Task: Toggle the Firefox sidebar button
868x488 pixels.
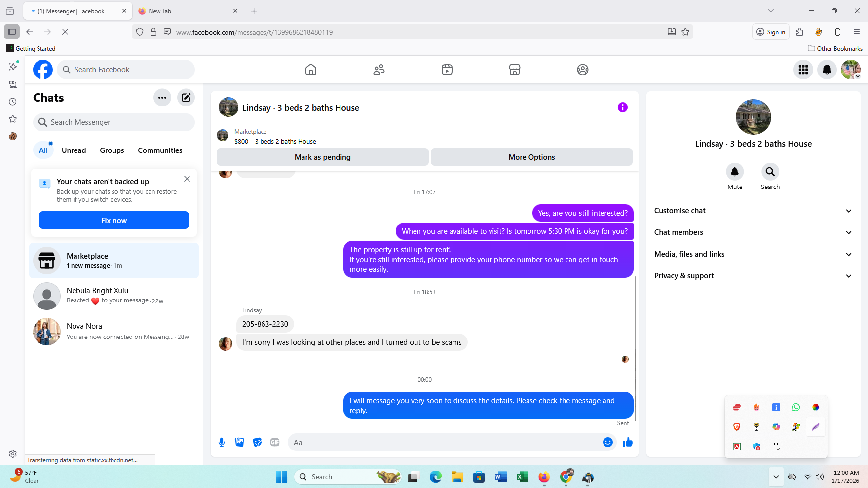Action: pos(12,32)
